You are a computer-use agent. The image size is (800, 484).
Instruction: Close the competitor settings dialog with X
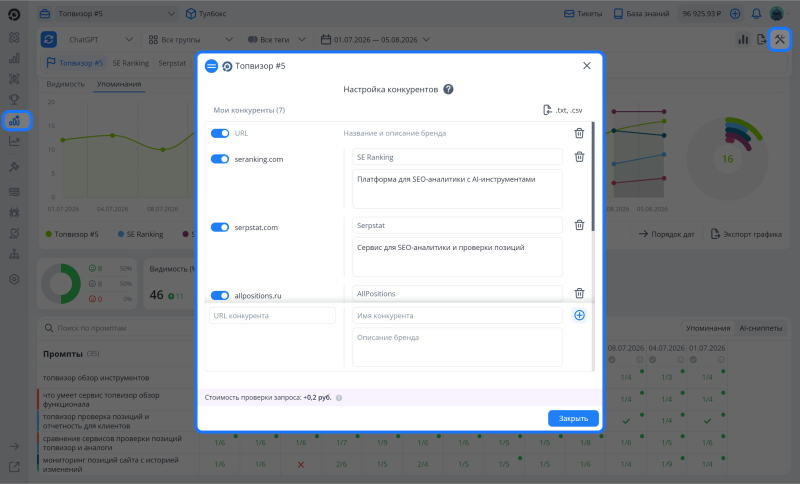click(x=587, y=66)
